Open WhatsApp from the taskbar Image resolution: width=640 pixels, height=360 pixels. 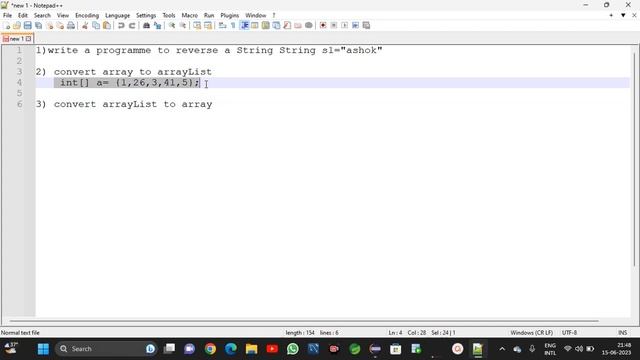click(x=293, y=349)
